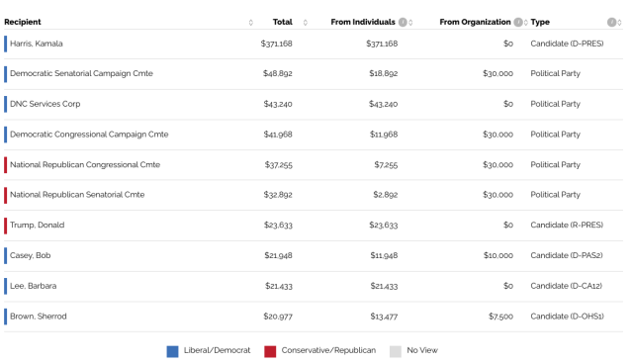Viewport: 633px width, 364px height.
Task: Click the Total column header label
Action: click(283, 22)
